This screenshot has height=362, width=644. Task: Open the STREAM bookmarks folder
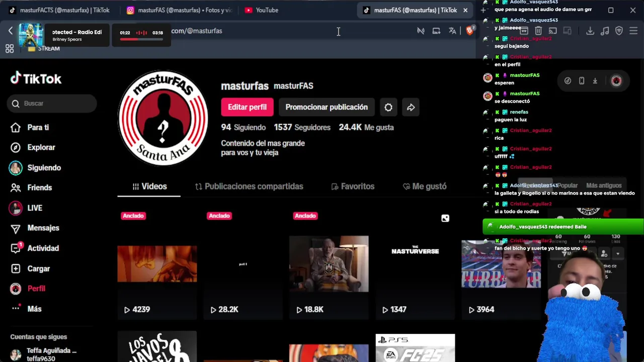pos(44,48)
